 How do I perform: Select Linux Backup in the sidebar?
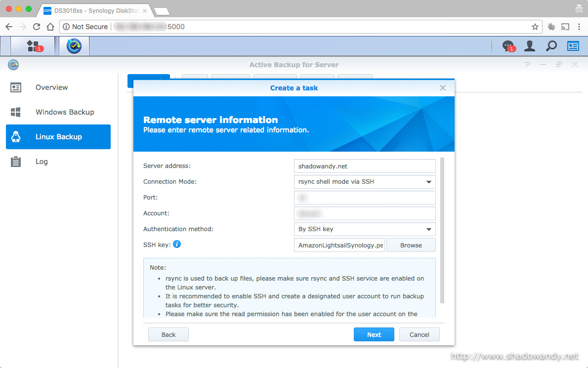coord(58,137)
